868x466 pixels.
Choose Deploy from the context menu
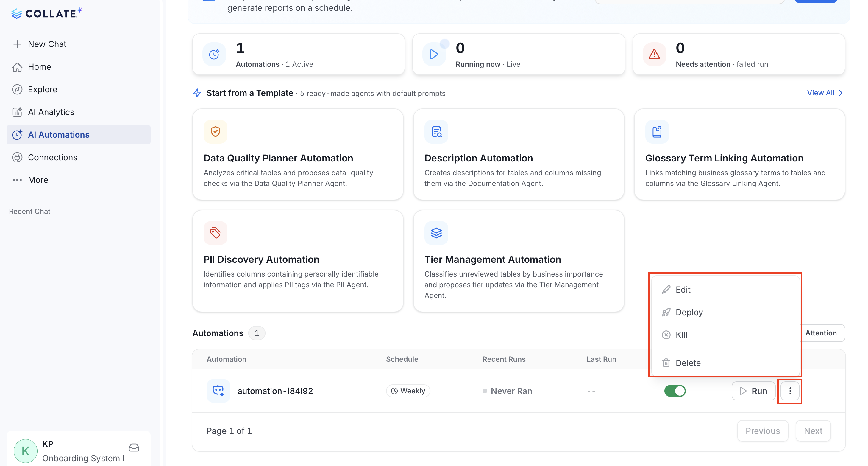[x=725, y=312]
